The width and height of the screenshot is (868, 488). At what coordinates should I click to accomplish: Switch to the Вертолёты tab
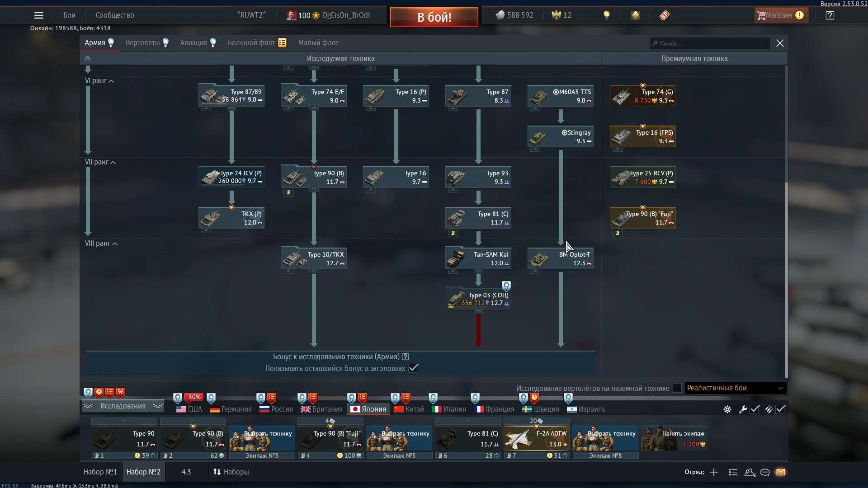coord(143,43)
